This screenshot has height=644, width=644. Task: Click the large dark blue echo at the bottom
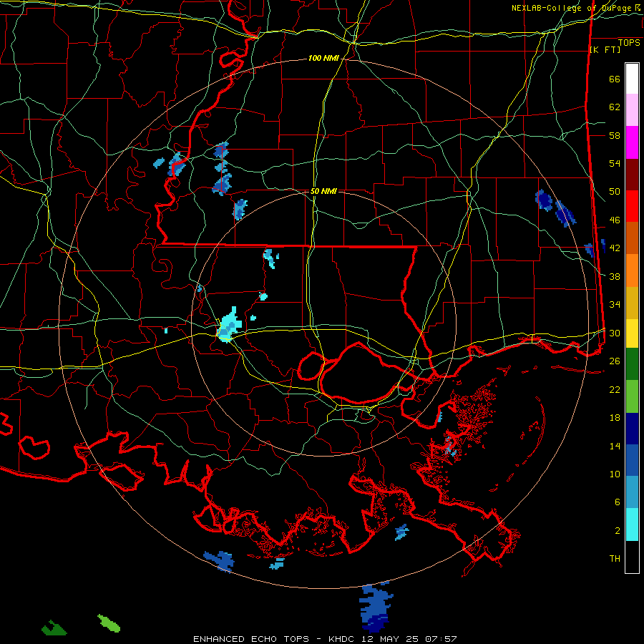pos(376,608)
